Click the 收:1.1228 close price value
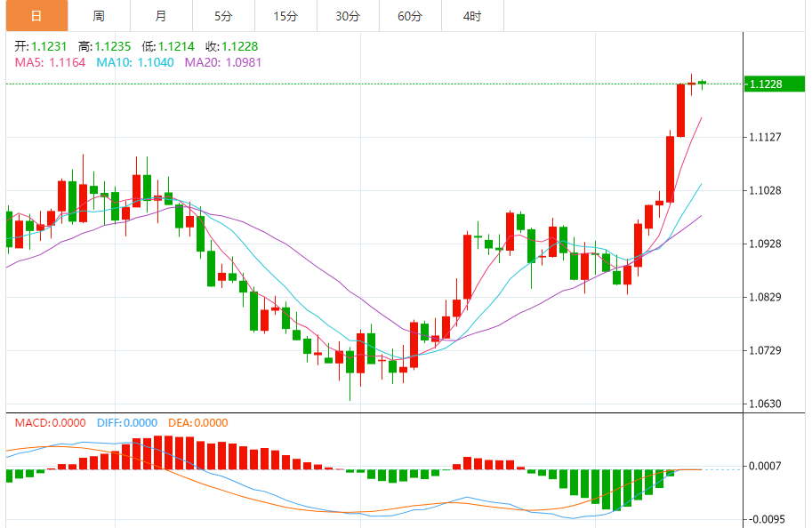 coord(232,46)
